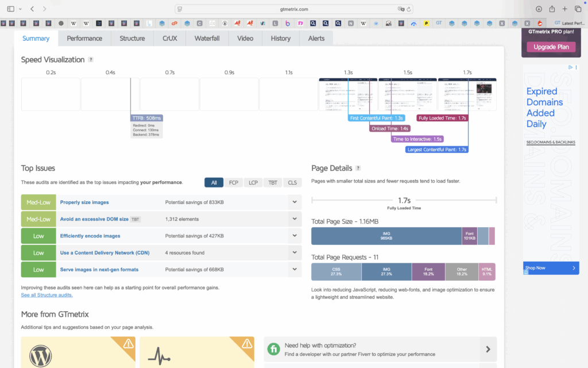
Task: Click the Safari Share icon
Action: [552, 9]
